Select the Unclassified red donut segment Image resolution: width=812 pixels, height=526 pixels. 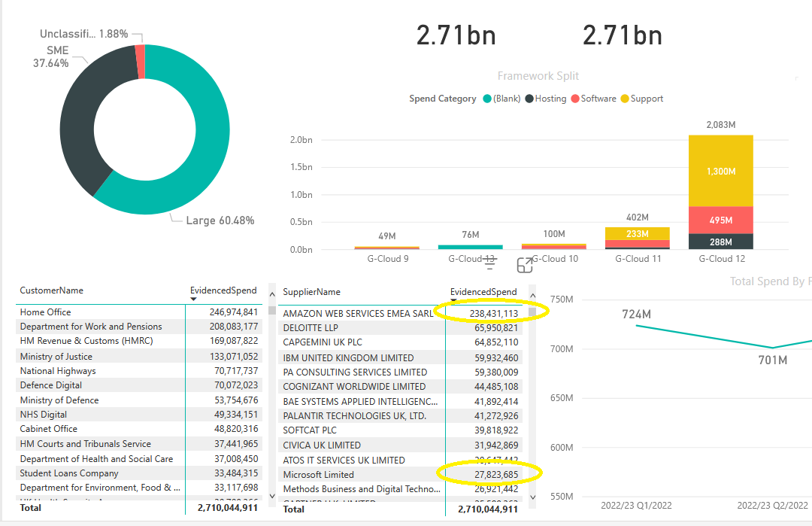tap(141, 62)
